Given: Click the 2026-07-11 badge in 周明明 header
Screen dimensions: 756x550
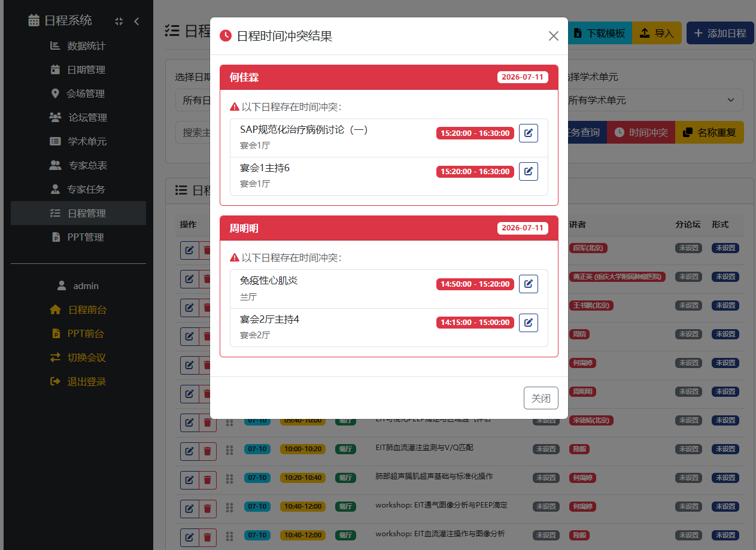Looking at the screenshot, I should click(523, 228).
